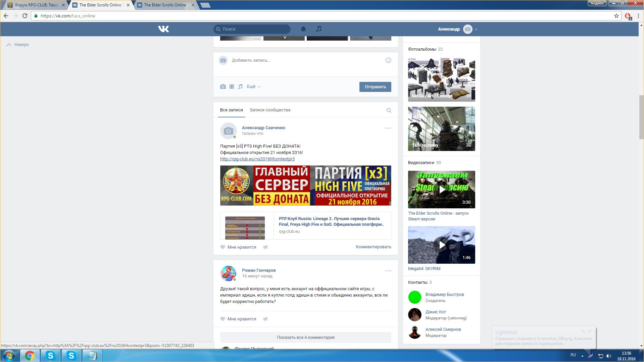The width and height of the screenshot is (644, 362).
Task: Like Роман Гончаров post heart
Action: coord(223,319)
